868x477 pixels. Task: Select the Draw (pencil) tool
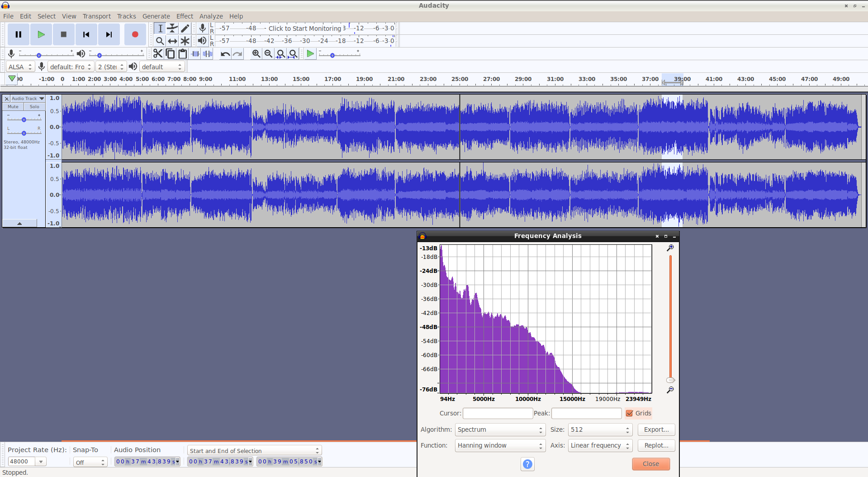pos(185,28)
